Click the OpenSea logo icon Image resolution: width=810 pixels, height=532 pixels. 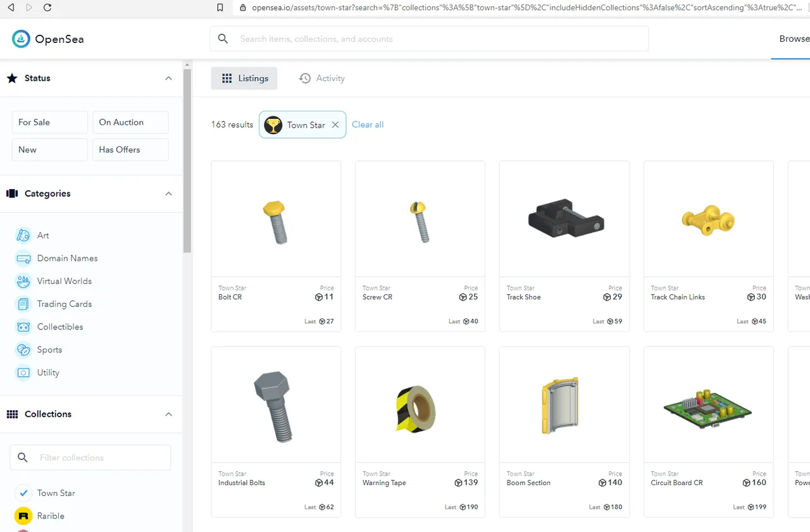[21, 39]
